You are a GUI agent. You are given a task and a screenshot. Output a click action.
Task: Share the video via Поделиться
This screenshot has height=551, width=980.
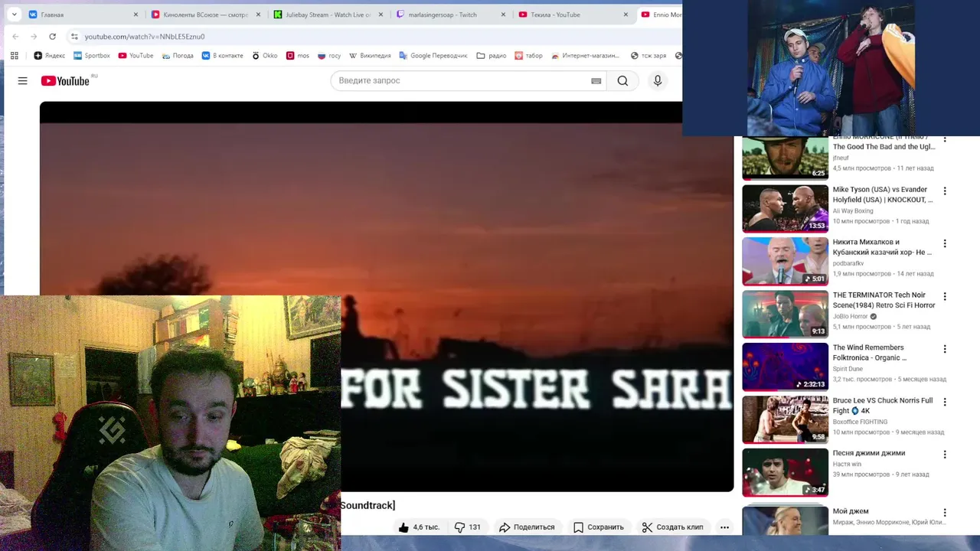tap(527, 527)
